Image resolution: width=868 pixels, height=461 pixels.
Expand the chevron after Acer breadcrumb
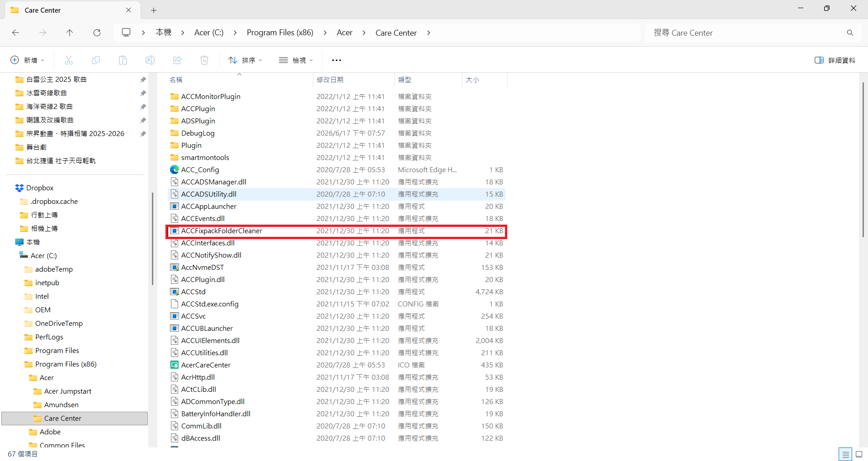pyautogui.click(x=364, y=33)
